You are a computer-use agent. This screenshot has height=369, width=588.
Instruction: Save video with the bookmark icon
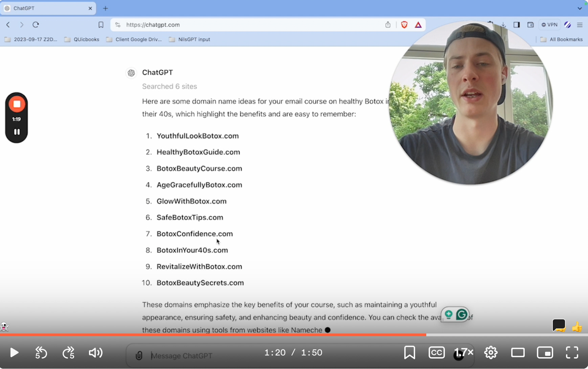click(x=410, y=352)
